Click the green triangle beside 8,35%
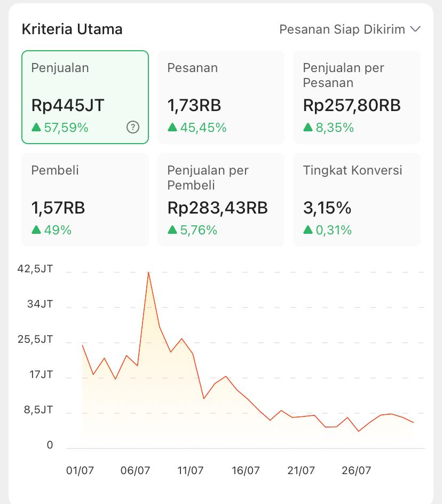The image size is (442, 504). 308,127
